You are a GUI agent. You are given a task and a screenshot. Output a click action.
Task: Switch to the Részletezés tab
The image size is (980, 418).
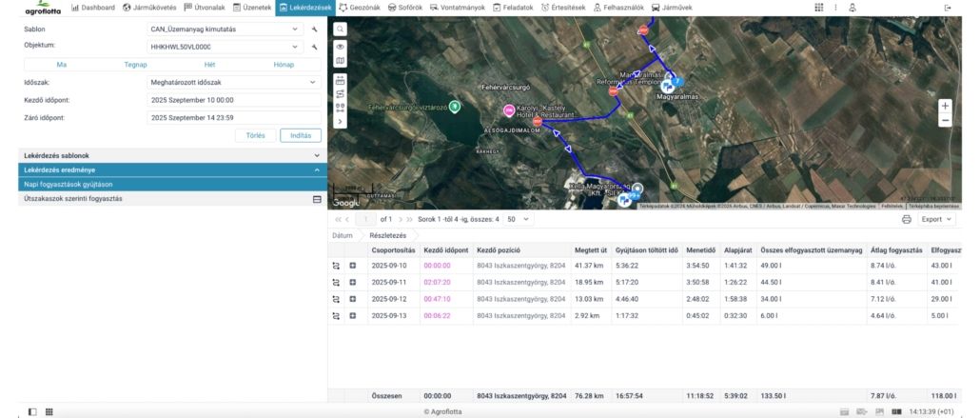(x=387, y=235)
